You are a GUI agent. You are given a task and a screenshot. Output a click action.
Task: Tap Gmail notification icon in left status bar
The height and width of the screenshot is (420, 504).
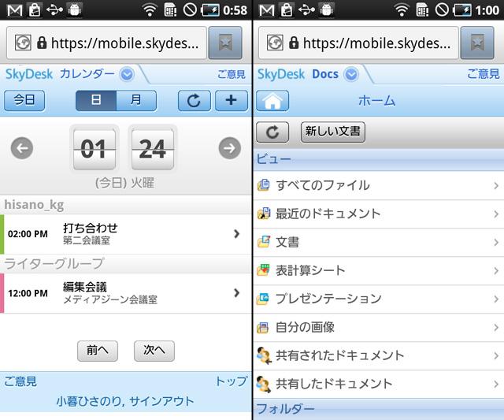[15, 10]
